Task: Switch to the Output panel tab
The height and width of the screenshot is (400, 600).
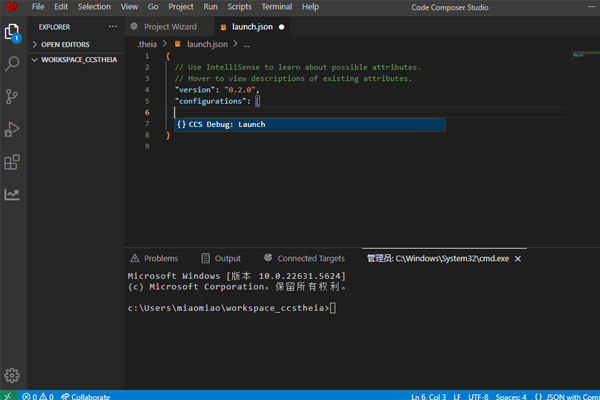Action: (x=221, y=258)
